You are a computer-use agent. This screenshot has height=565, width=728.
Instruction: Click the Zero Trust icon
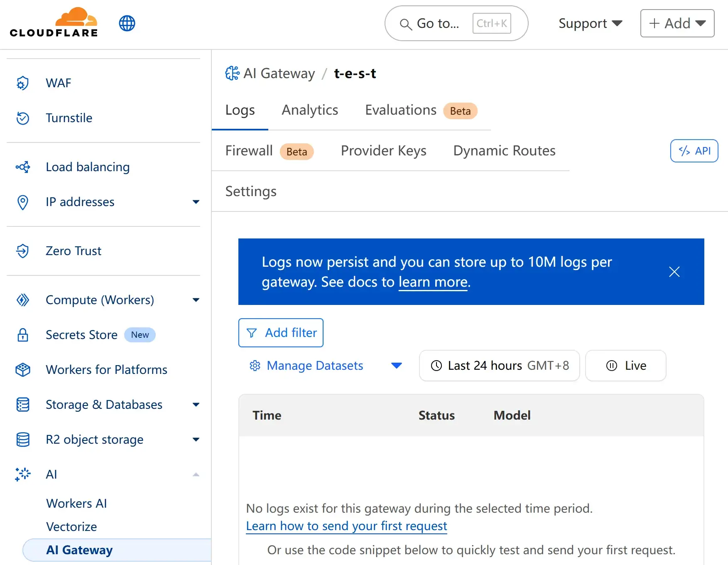click(23, 251)
